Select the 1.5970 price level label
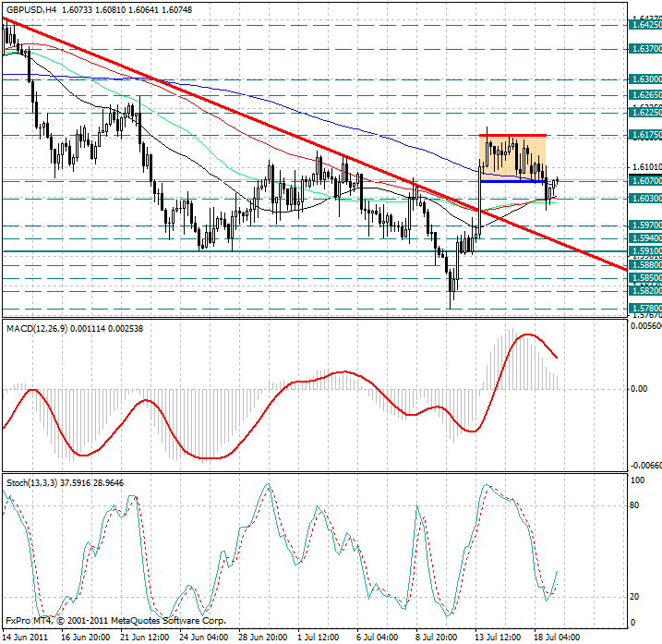The width and height of the screenshot is (662, 644). pos(645,225)
